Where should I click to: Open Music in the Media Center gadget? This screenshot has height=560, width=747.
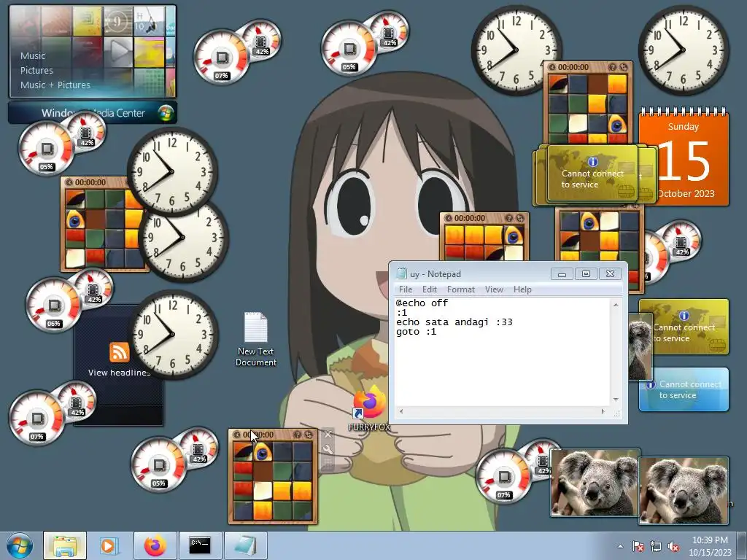pos(33,55)
